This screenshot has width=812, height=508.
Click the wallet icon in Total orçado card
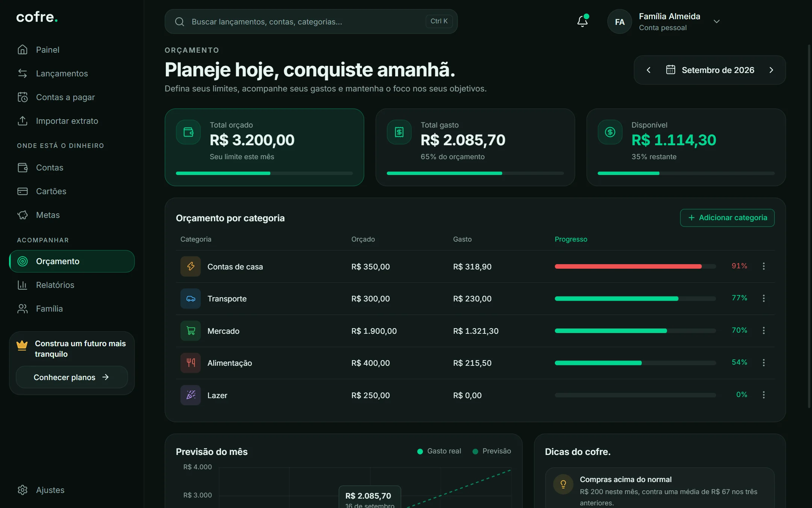click(x=188, y=132)
